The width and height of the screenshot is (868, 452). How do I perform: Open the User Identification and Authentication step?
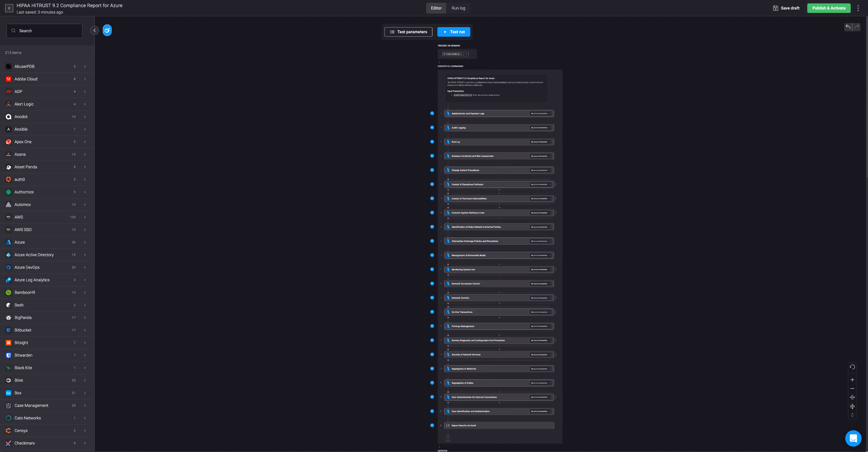pos(499,411)
